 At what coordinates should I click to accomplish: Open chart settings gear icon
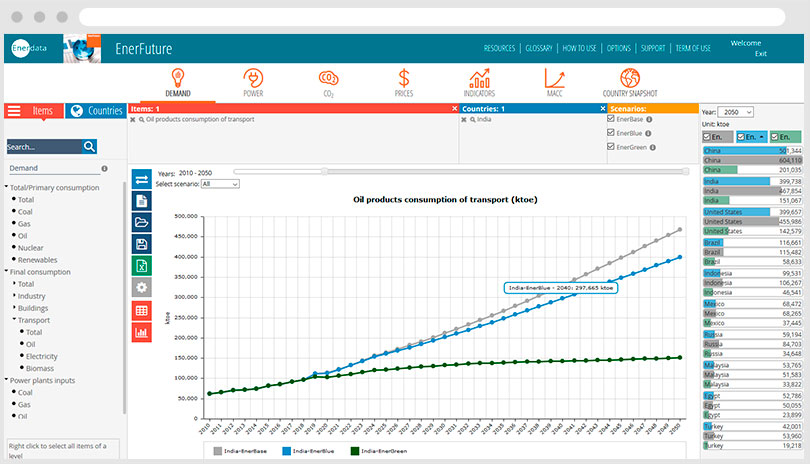[x=142, y=288]
